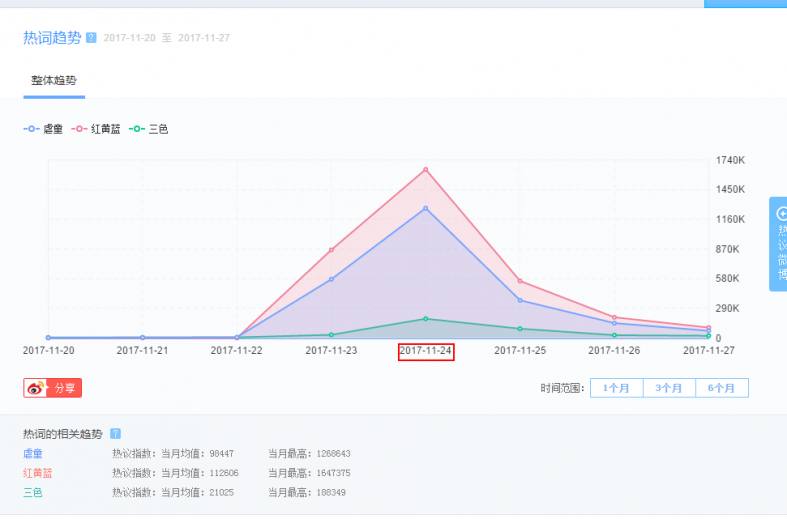Click 红黄蓝 monthly peak value 1647375
Viewport: 787px width, 519px height.
(334, 473)
